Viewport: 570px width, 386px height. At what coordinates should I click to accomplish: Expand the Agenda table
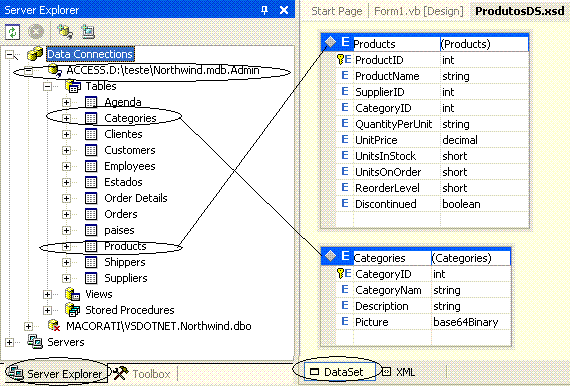click(66, 102)
